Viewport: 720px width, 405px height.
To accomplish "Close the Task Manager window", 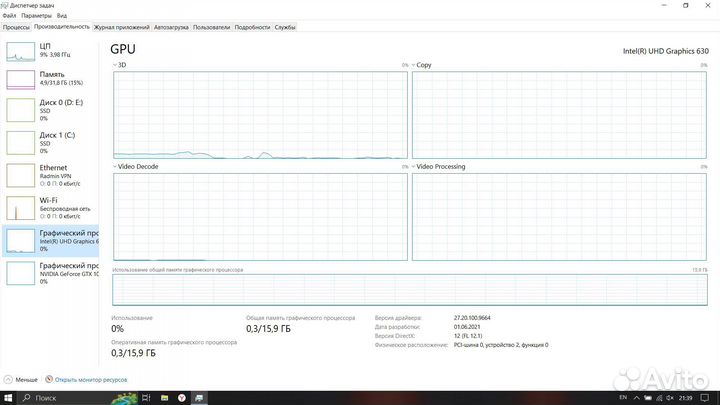I will pyautogui.click(x=708, y=6).
